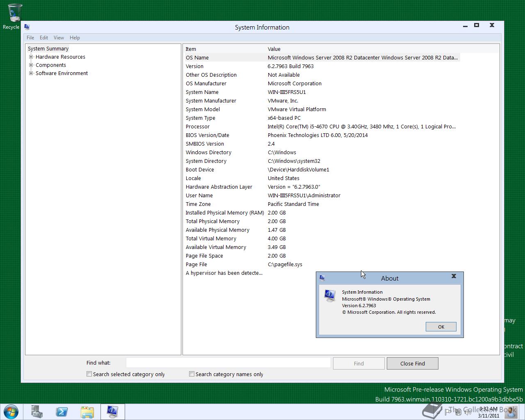Select System Summary in the tree

[48, 49]
